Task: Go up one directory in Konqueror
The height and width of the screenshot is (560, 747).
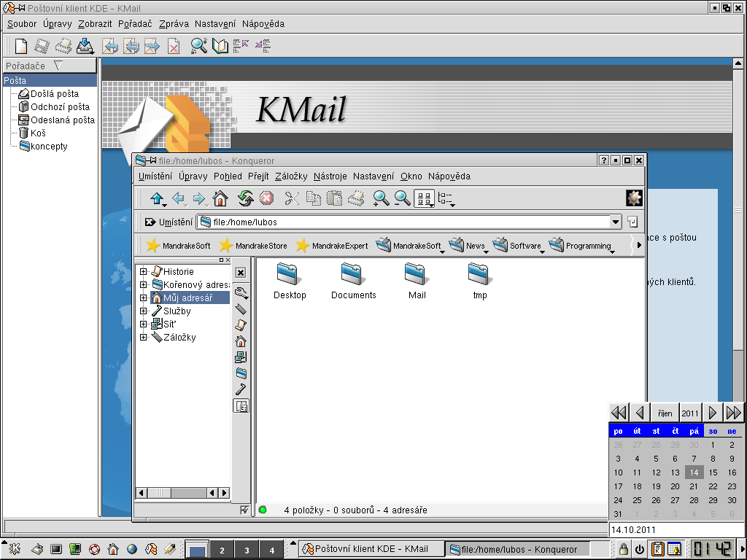Action: (x=158, y=198)
